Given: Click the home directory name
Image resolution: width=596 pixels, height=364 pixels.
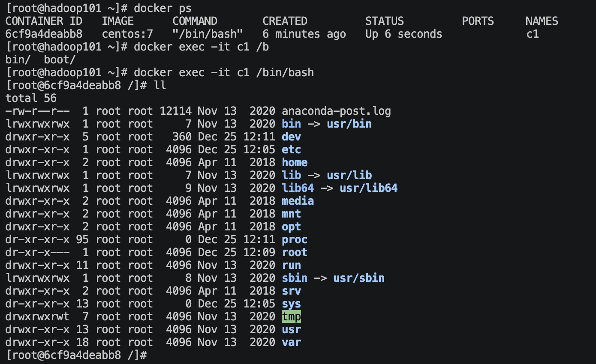Looking at the screenshot, I should 295,163.
